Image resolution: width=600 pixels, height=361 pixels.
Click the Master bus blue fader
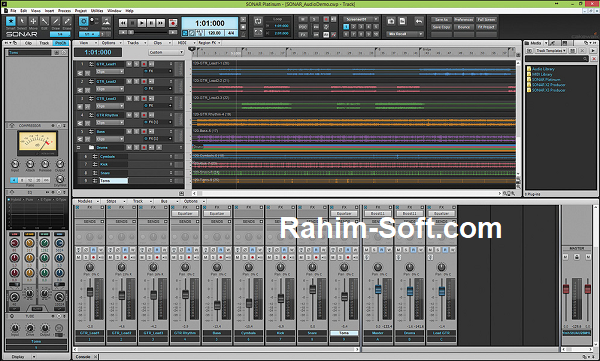click(x=378, y=290)
